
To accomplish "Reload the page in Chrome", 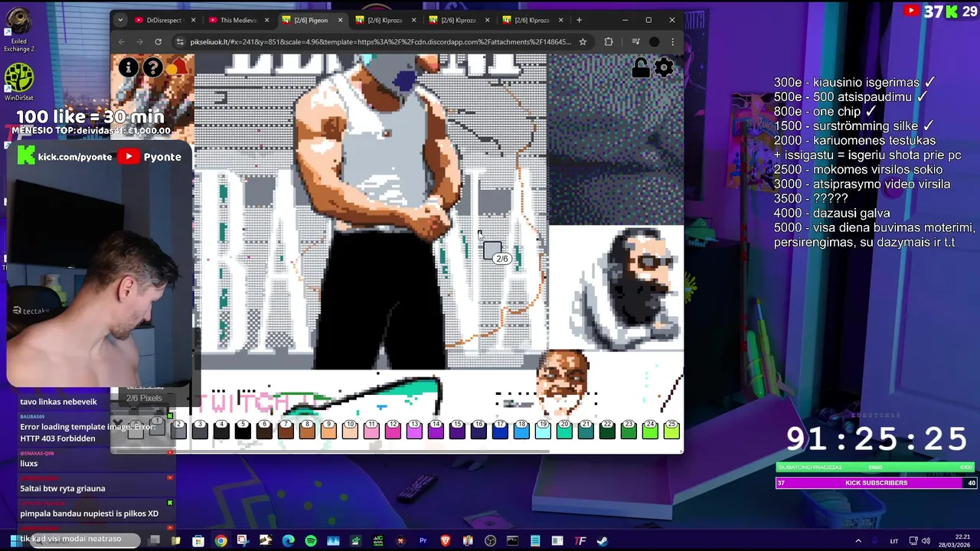I will [158, 42].
